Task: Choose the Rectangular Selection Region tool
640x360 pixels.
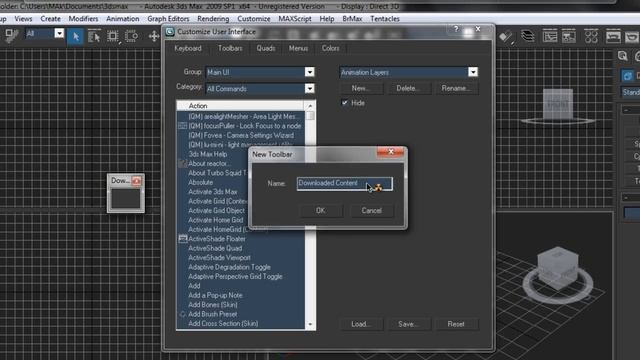Action: coord(113,37)
